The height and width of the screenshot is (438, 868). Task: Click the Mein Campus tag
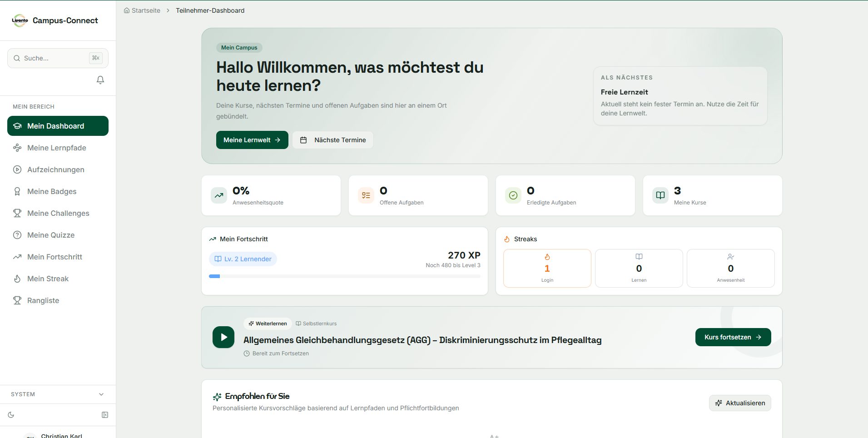239,48
